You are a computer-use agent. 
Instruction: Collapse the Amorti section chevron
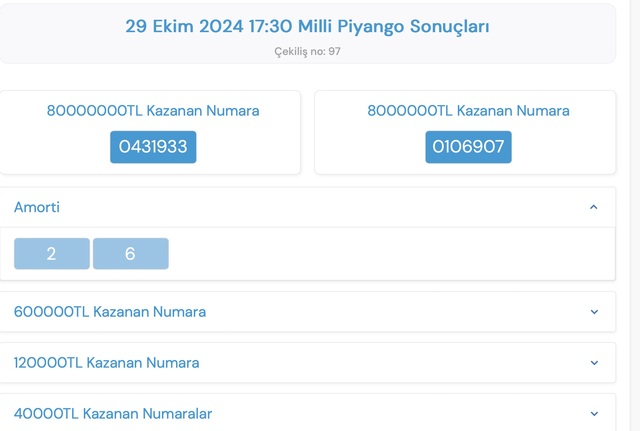(x=593, y=207)
